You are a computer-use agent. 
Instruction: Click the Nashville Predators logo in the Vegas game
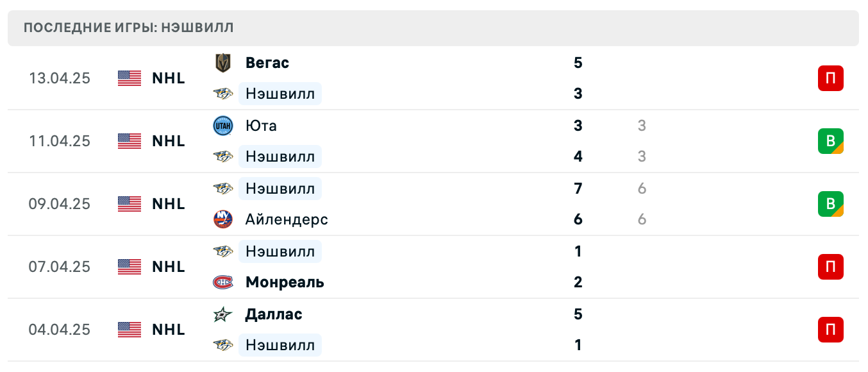[222, 94]
